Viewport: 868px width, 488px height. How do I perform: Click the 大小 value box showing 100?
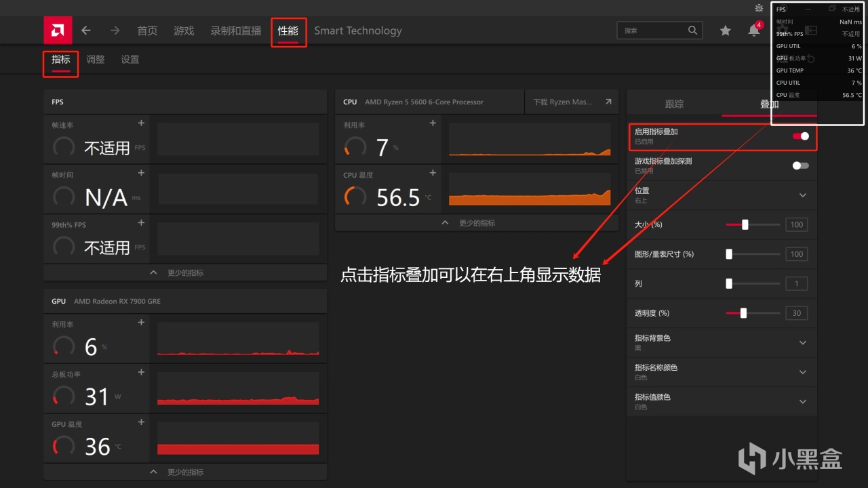pos(797,224)
